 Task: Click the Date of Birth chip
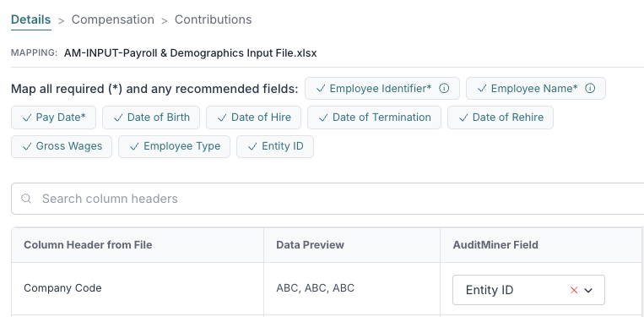(x=151, y=118)
